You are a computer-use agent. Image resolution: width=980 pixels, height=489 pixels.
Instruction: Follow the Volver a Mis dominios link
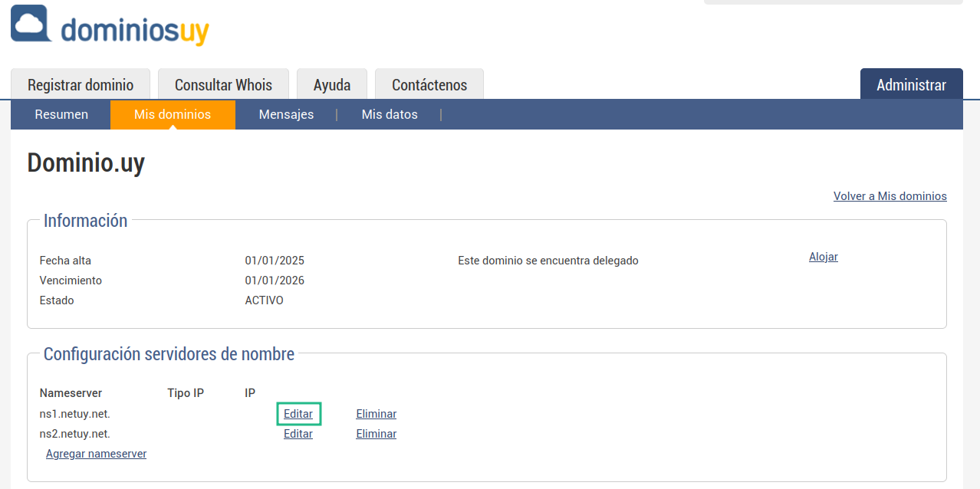point(890,196)
